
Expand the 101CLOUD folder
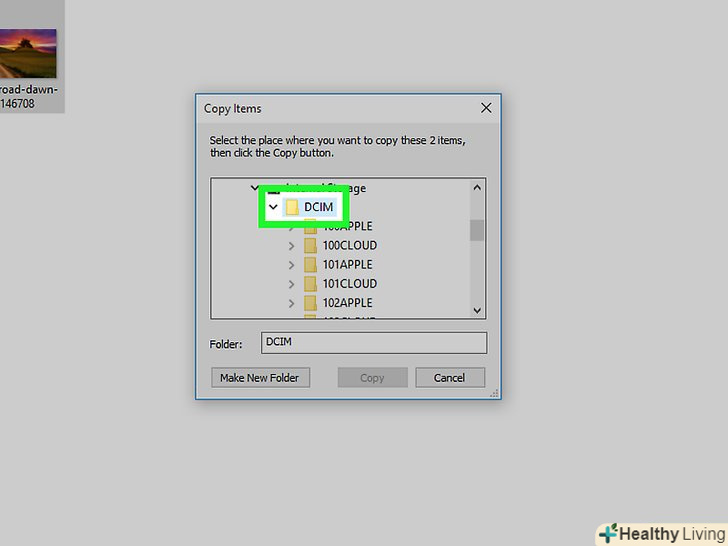point(292,284)
